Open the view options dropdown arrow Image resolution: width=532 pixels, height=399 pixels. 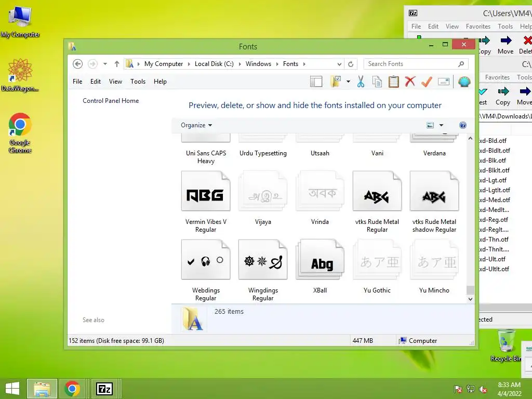442,125
